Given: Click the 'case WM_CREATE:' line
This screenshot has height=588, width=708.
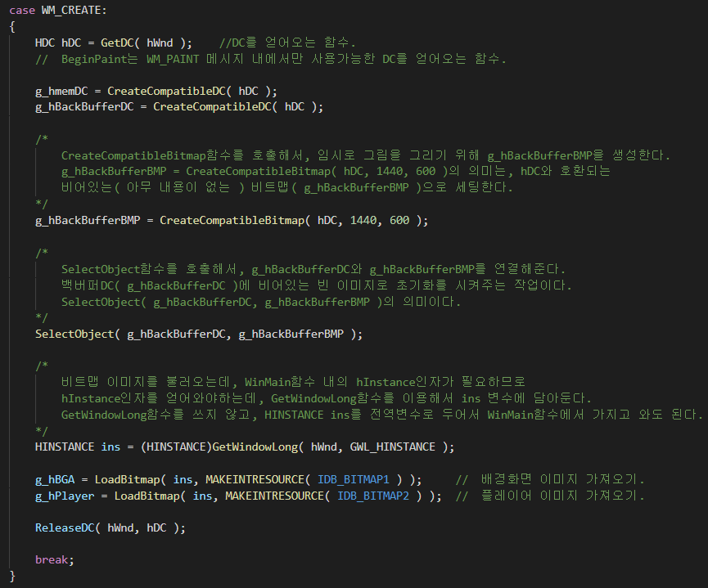Looking at the screenshot, I should [58, 11].
